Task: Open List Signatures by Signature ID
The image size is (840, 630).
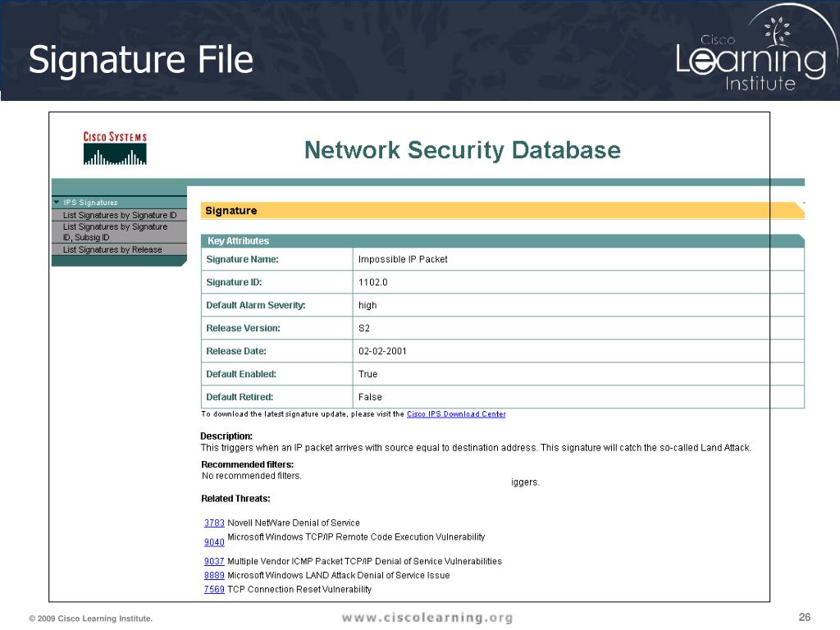Action: click(120, 215)
